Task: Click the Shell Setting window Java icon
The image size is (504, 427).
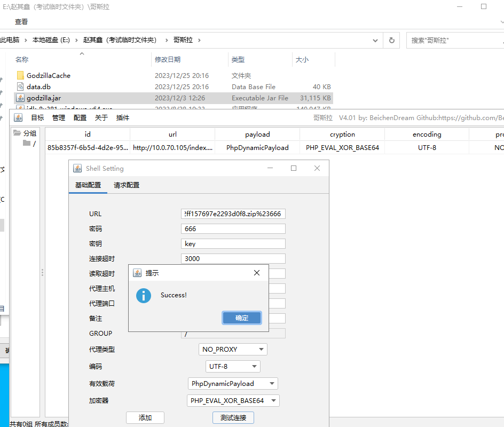Action: click(x=77, y=168)
